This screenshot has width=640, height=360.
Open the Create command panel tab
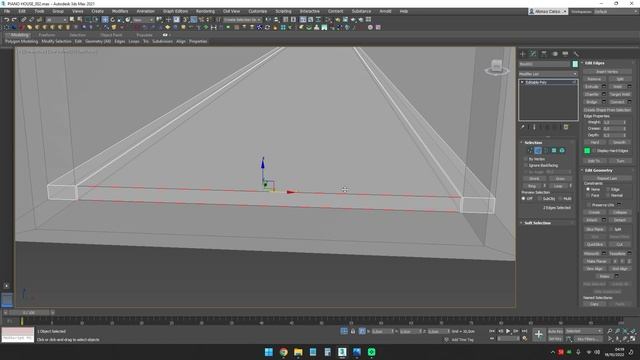pyautogui.click(x=523, y=54)
